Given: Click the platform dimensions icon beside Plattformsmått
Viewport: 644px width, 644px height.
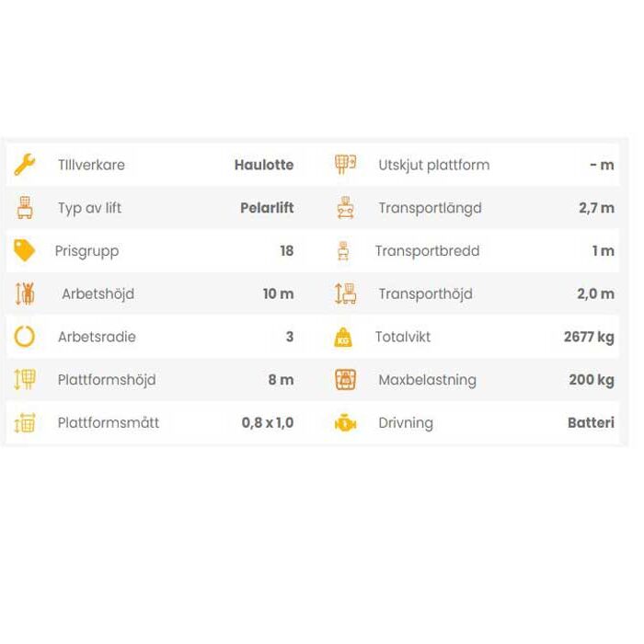Looking at the screenshot, I should point(25,423).
